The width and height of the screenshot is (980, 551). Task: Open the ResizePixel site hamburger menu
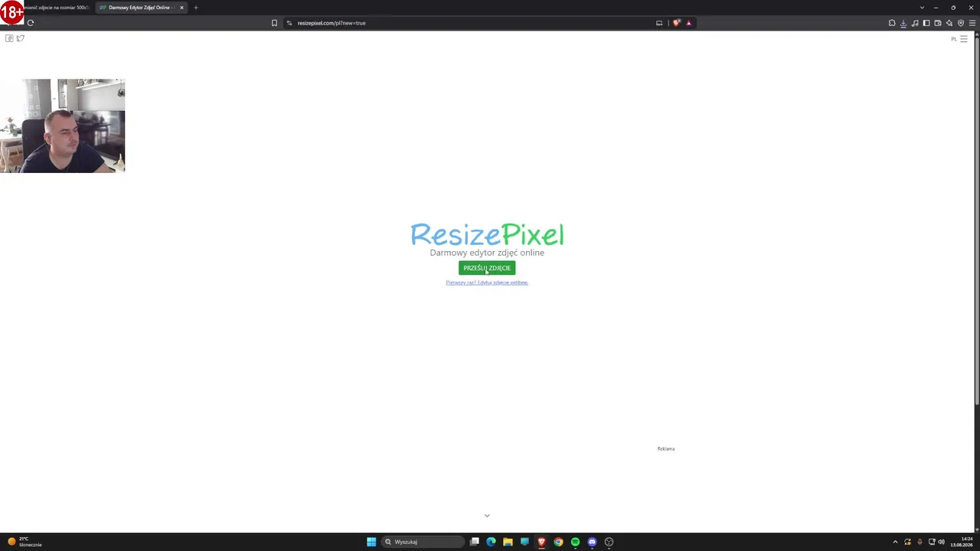(964, 39)
